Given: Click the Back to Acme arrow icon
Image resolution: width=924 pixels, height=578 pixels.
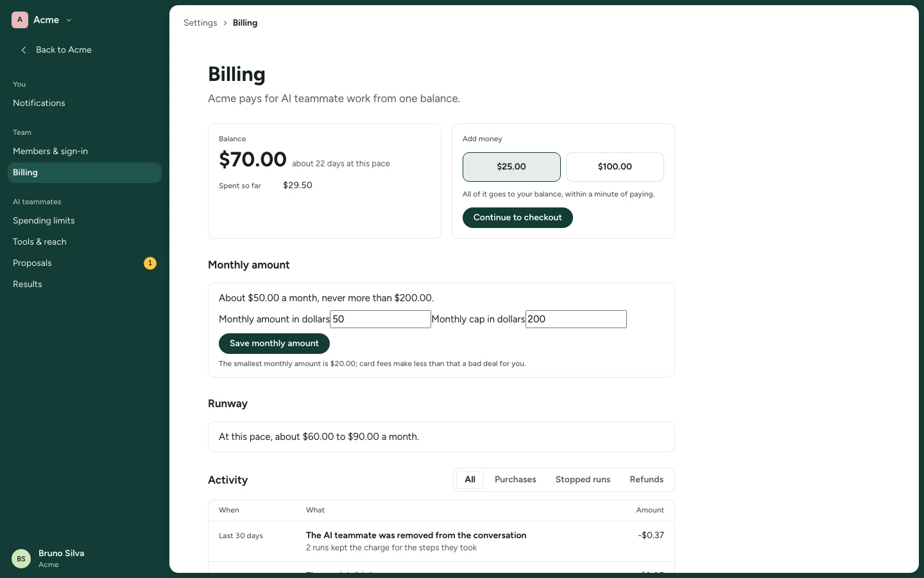Looking at the screenshot, I should pyautogui.click(x=24, y=50).
